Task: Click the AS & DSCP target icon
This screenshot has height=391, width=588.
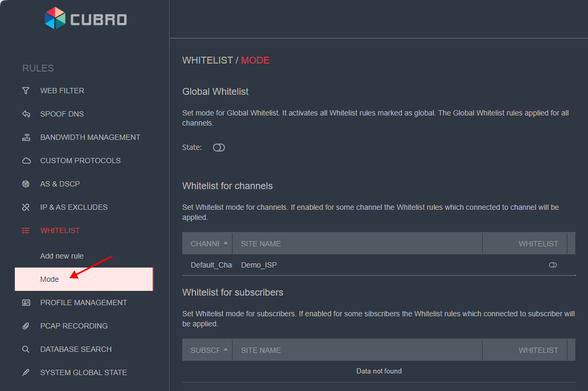Action: pos(26,184)
